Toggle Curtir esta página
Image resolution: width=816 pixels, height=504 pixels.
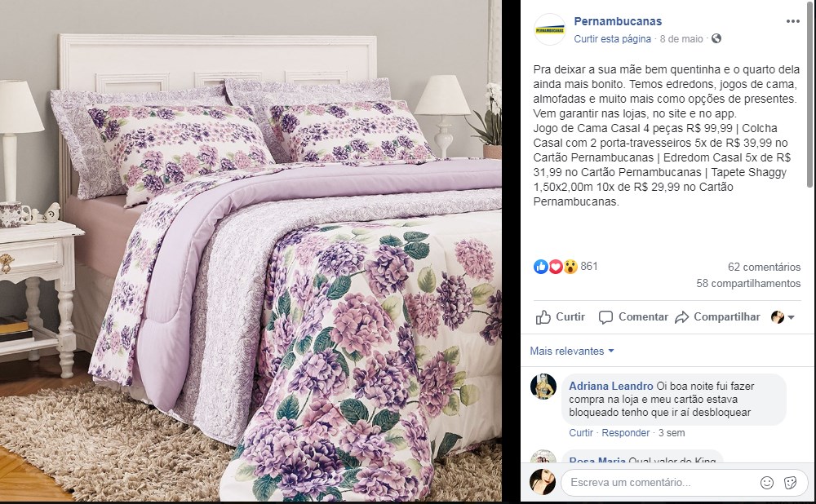(613, 39)
